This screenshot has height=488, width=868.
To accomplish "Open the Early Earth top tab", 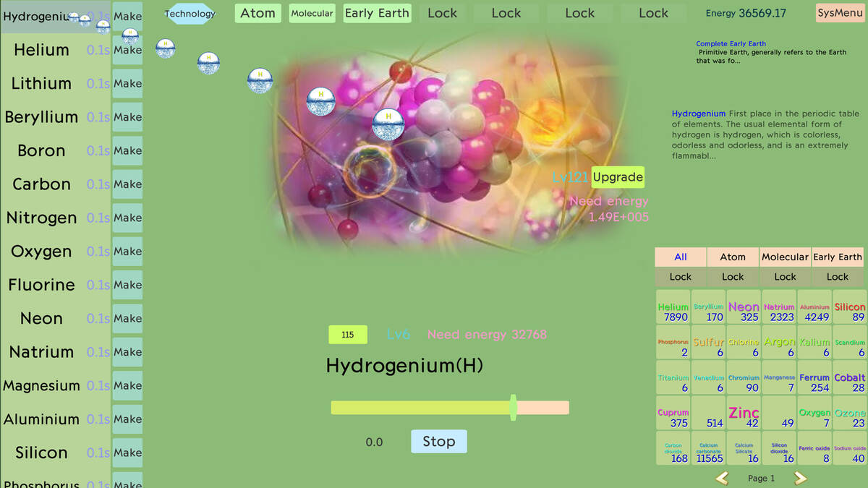I will (x=377, y=13).
